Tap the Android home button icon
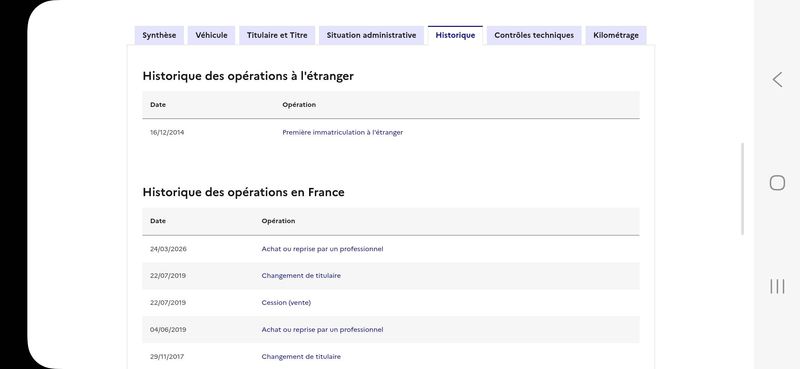Image resolution: width=800 pixels, height=369 pixels. (x=777, y=183)
